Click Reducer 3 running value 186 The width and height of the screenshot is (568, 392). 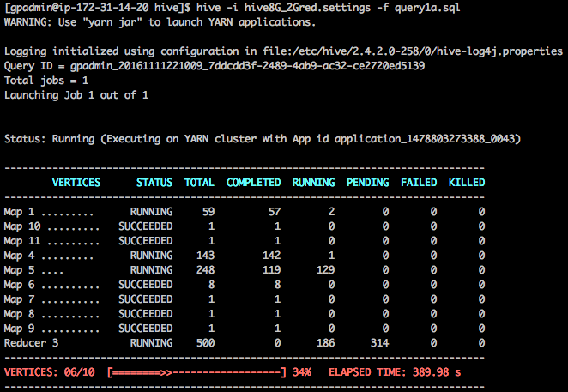click(x=326, y=343)
